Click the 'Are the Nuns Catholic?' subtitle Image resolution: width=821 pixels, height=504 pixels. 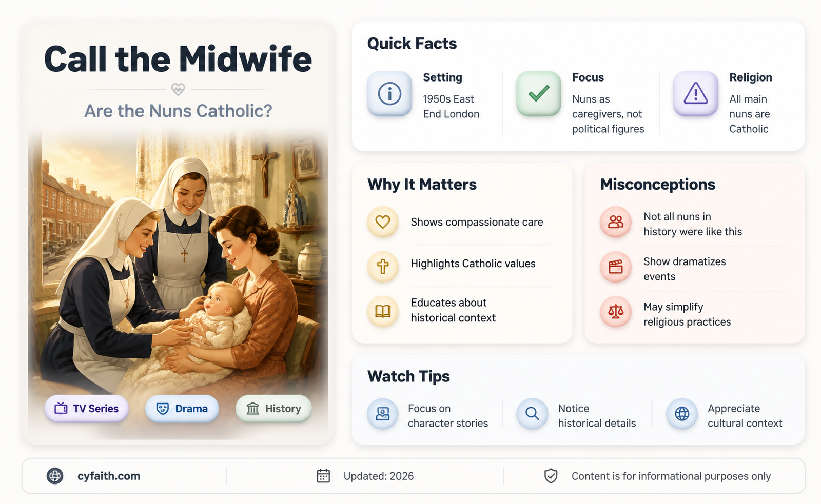[178, 111]
